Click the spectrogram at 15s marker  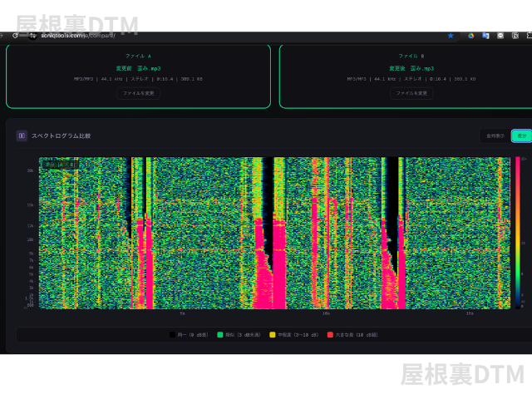[470, 313]
